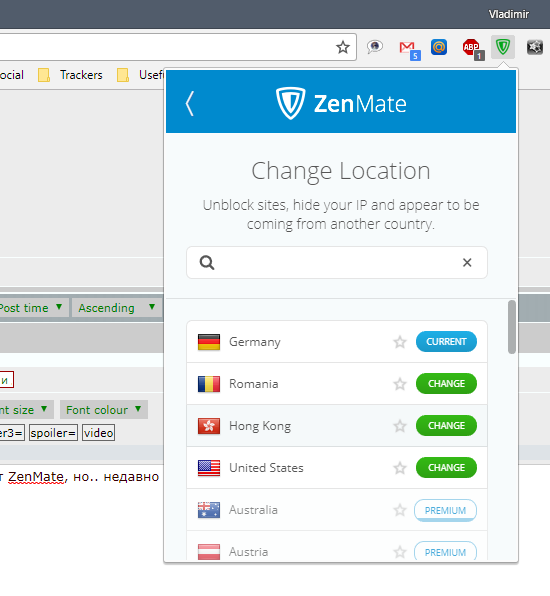Bookmark this page with the star icon
Viewport: 550px width, 596px height.
(343, 48)
